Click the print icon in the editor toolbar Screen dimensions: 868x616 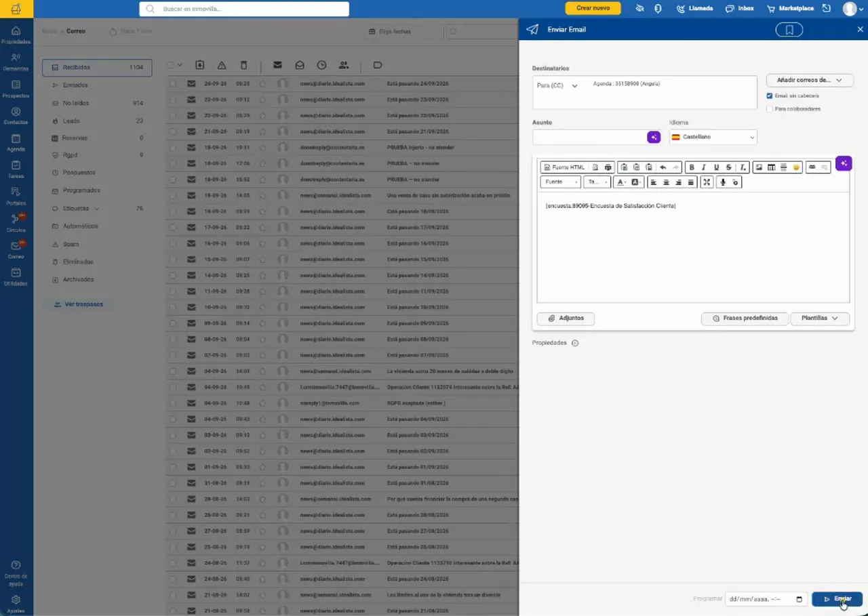608,167
